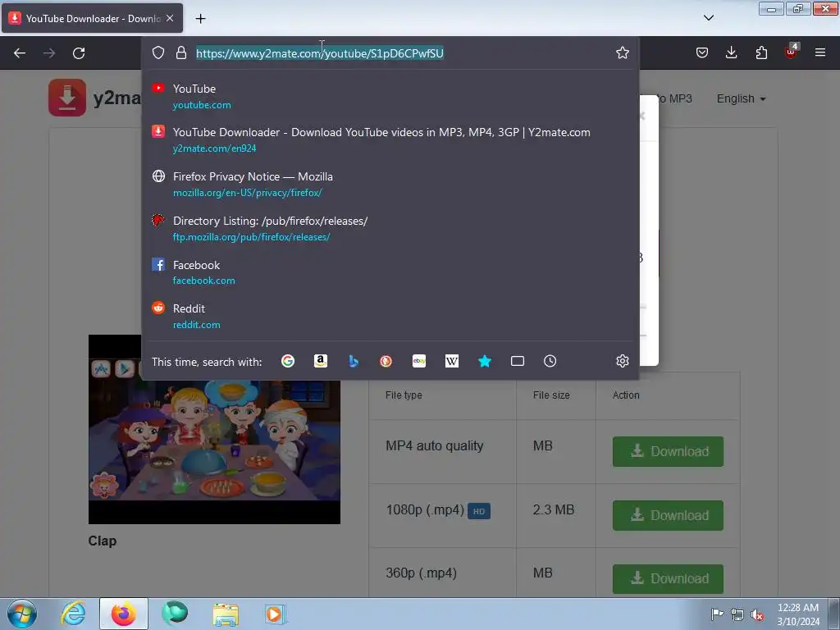This screenshot has width=840, height=630.
Task: Click the HD badge beside 1080p
Action: 479,512
